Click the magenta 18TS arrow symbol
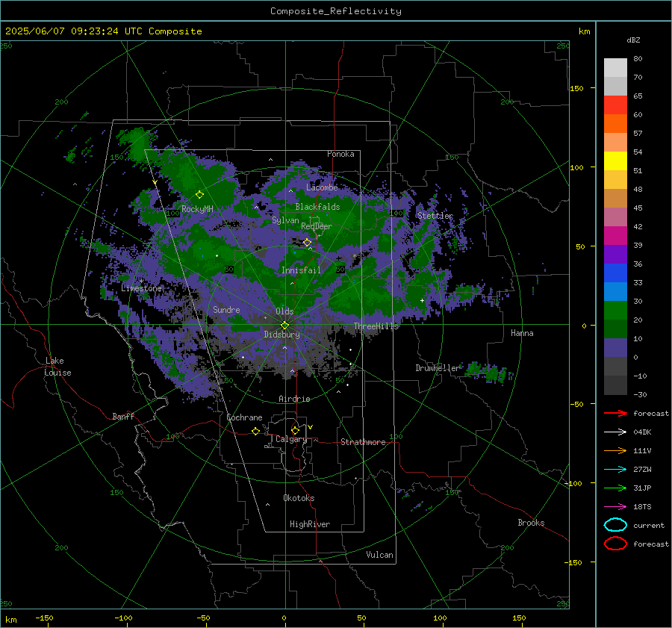The height and width of the screenshot is (628, 672). coord(615,507)
